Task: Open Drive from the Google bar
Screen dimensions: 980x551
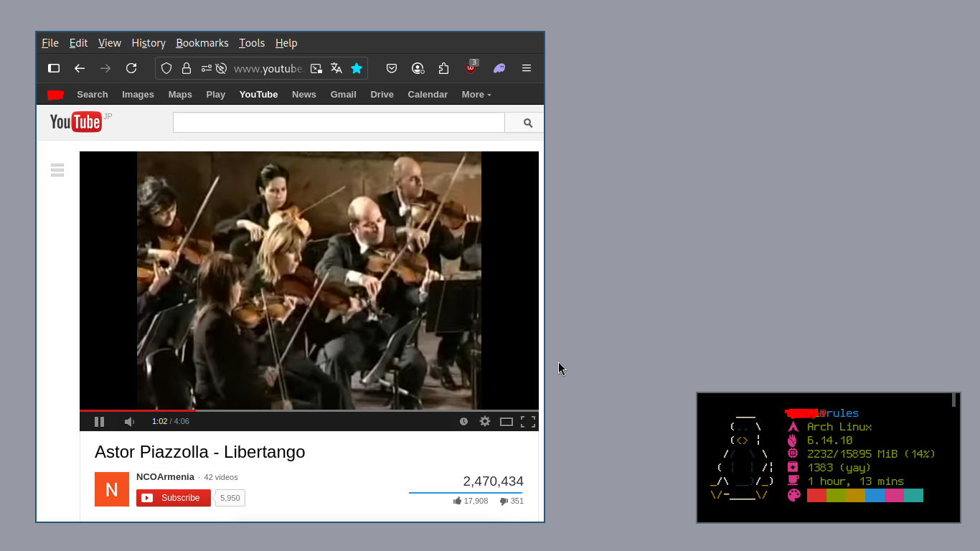Action: point(382,95)
